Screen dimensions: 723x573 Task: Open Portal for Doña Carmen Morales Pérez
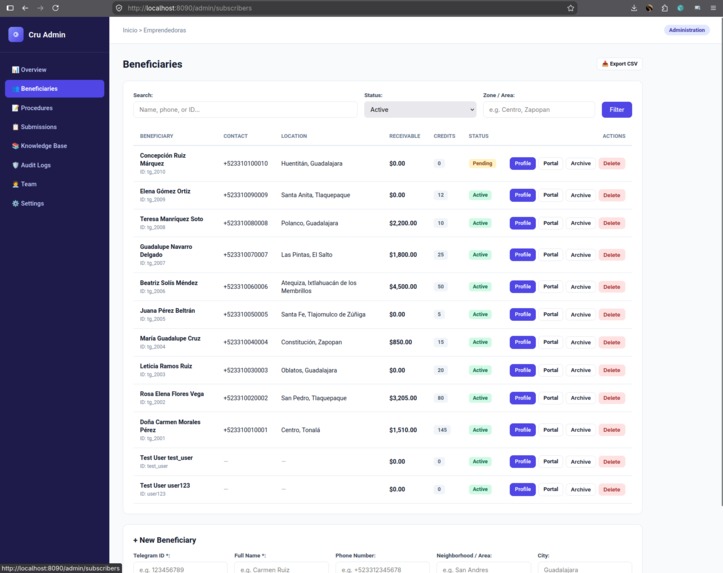point(551,430)
